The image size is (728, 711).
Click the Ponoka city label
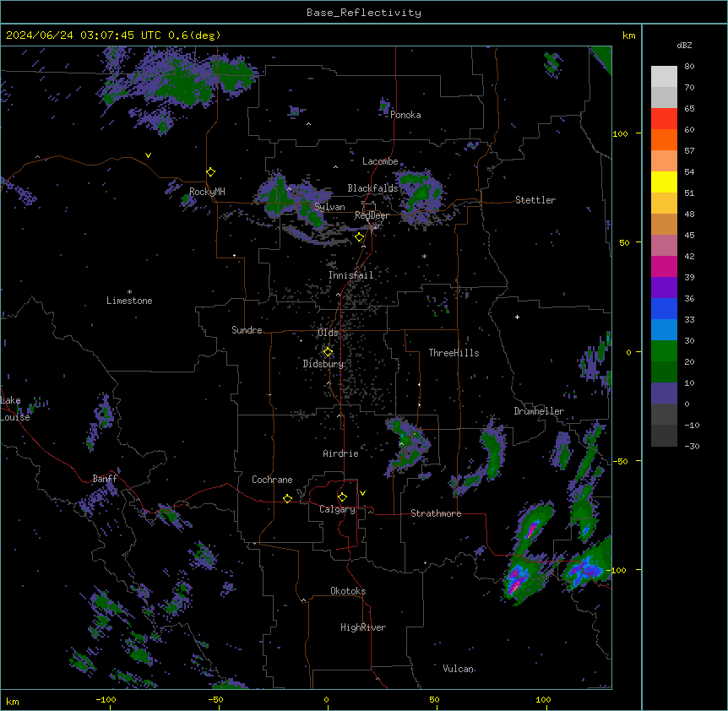coord(405,115)
